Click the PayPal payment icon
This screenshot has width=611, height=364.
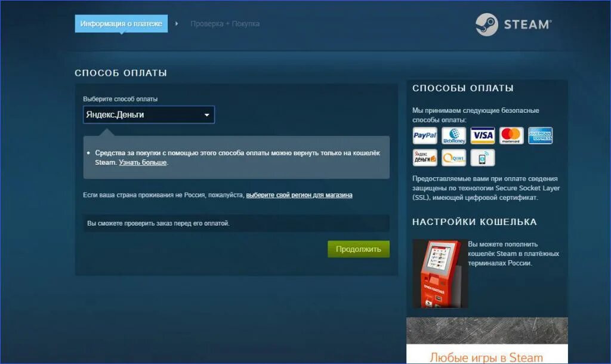[x=425, y=135]
